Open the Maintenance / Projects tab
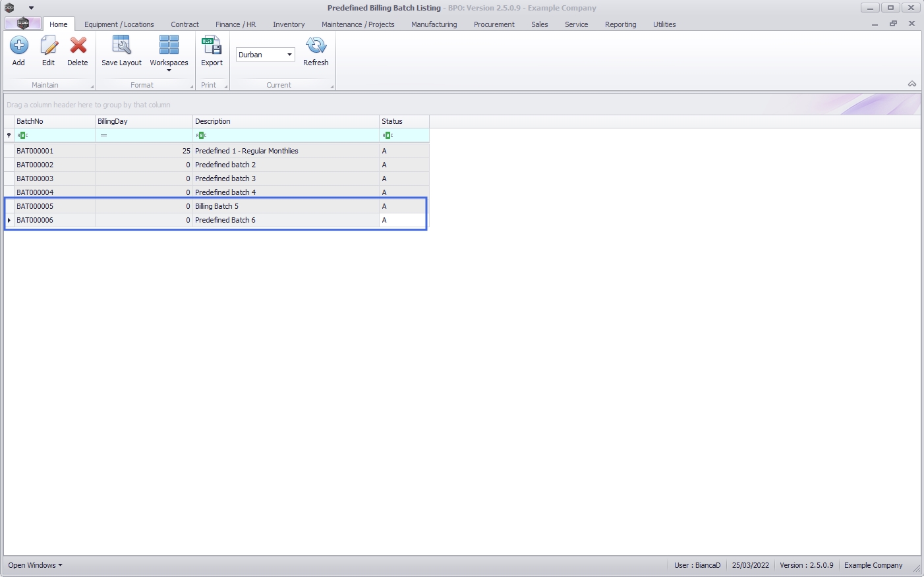924x577 pixels. 358,24
